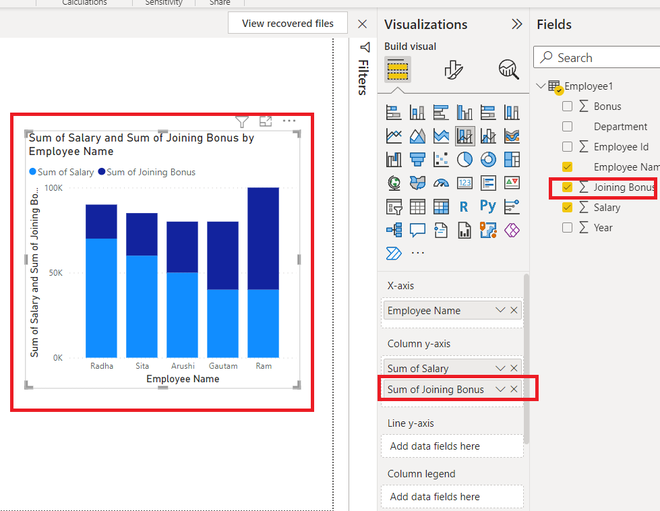Image resolution: width=660 pixels, height=511 pixels.
Task: Select the R script visual
Action: 464,207
